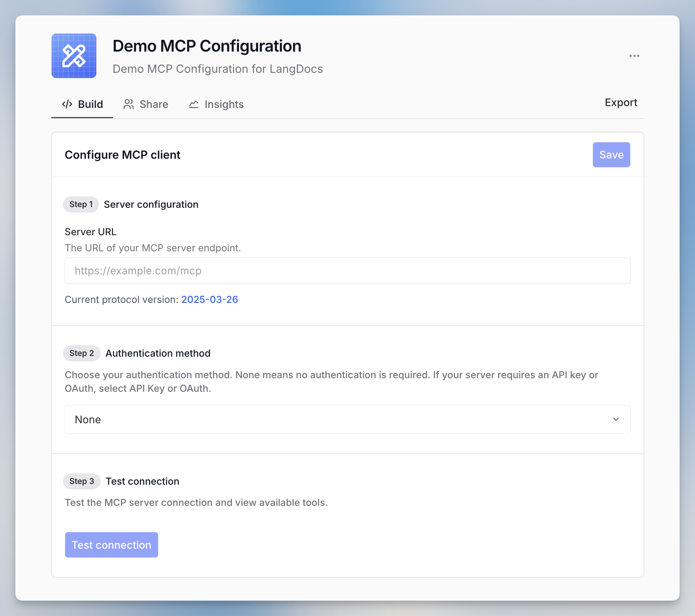The height and width of the screenshot is (616, 695).
Task: Click the Test the MCP server connection description
Action: click(x=196, y=503)
